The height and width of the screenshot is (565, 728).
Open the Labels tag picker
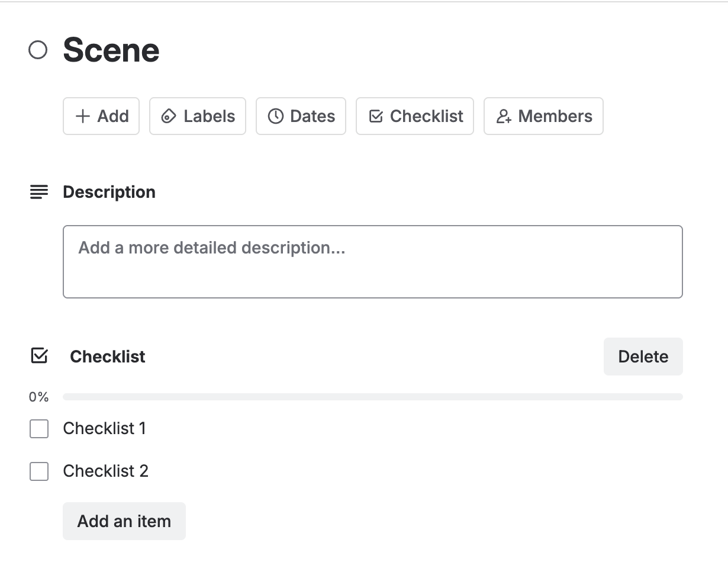point(198,116)
